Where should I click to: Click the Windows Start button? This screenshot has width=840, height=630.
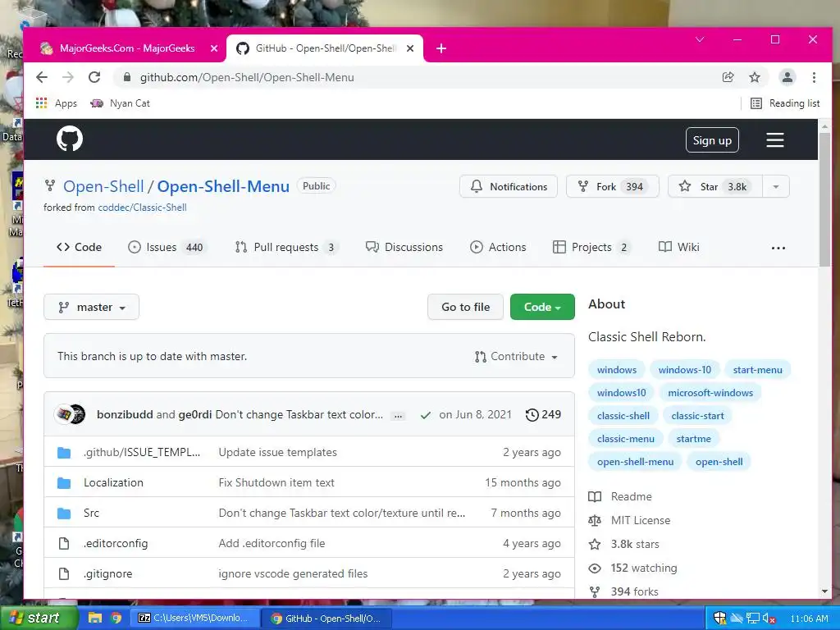(x=39, y=618)
